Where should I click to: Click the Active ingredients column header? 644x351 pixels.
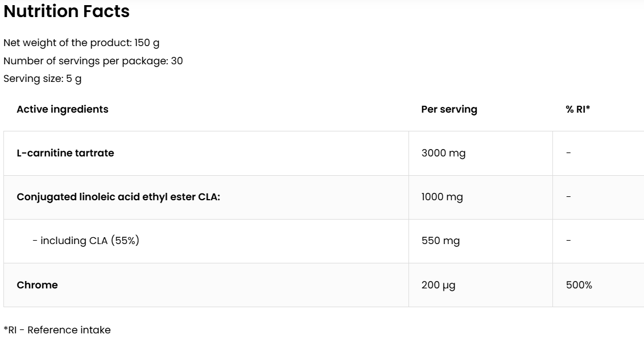tap(63, 109)
